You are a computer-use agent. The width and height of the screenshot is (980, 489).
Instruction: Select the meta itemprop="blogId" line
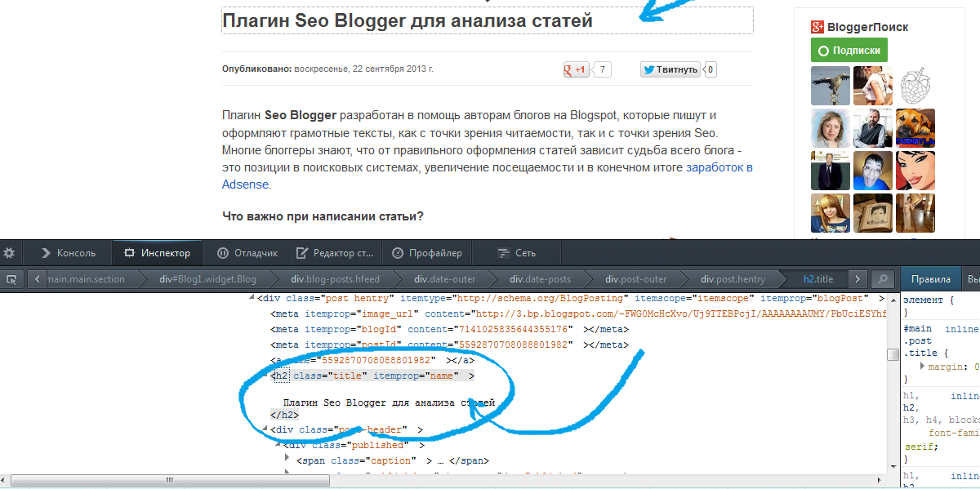pos(449,329)
